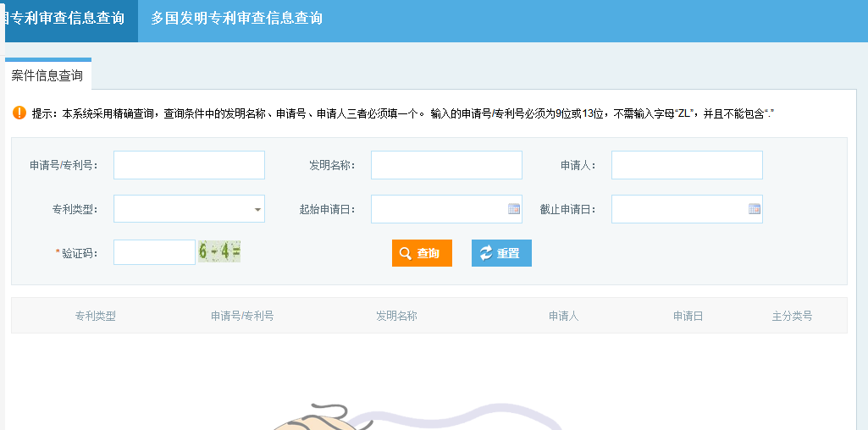
Task: Click the 截止申请日 date field
Action: (x=678, y=209)
